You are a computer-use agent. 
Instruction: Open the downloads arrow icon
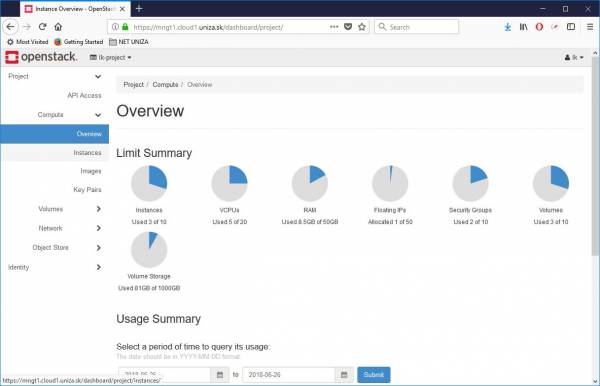point(507,27)
